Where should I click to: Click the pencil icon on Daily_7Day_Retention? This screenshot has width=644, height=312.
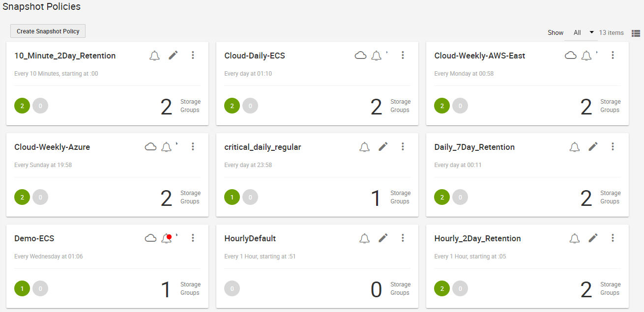click(593, 146)
